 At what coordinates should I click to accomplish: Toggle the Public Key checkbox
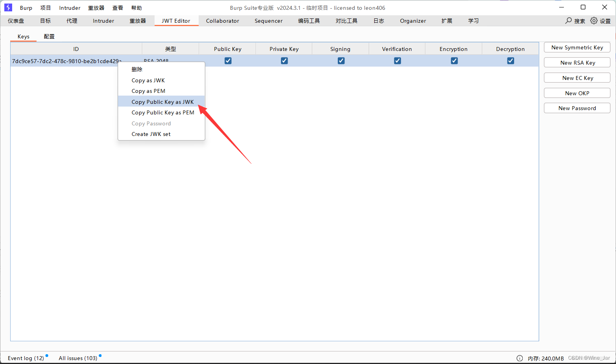tap(228, 61)
